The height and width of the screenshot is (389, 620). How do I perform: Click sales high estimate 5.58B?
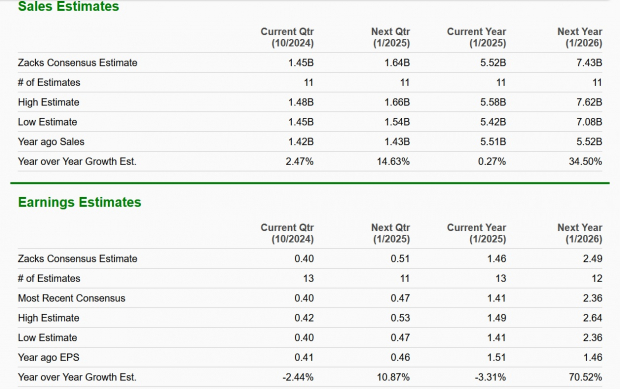(493, 102)
